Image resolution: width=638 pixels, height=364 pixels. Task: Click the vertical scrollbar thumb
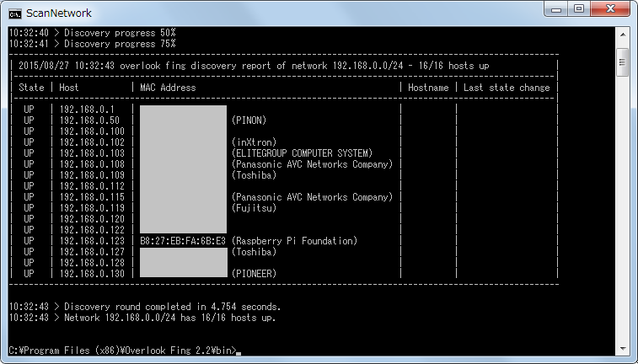[x=623, y=62]
